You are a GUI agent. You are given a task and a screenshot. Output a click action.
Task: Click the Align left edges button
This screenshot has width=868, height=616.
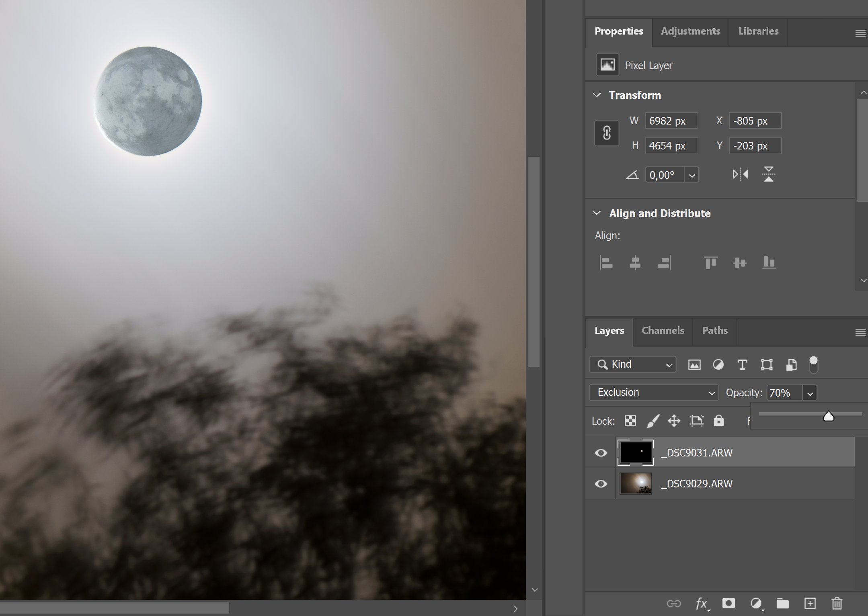coord(606,263)
